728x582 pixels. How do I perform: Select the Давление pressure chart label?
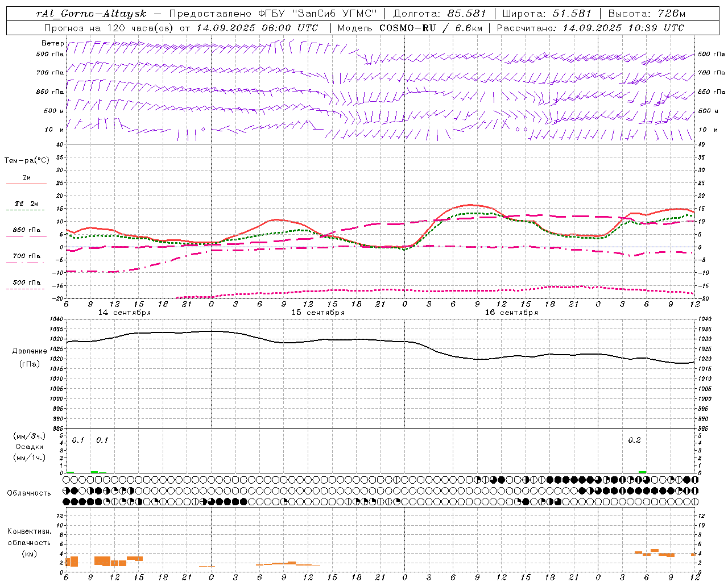click(30, 351)
